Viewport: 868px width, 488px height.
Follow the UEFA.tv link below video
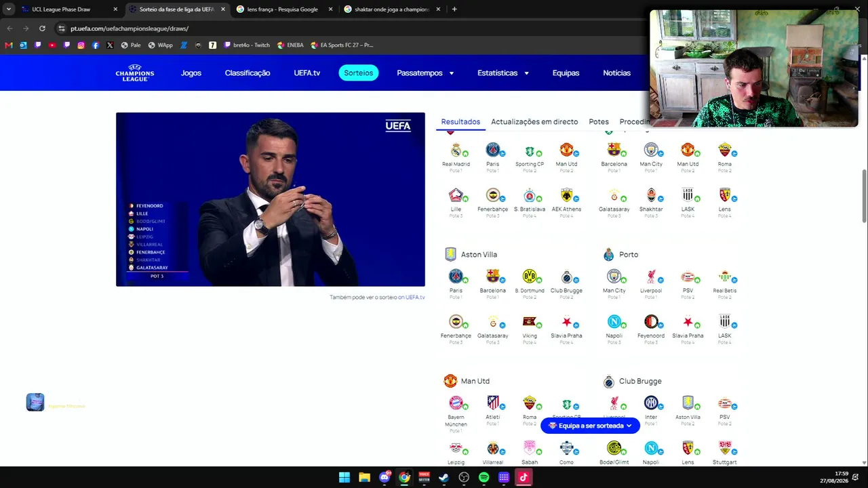[x=415, y=298]
